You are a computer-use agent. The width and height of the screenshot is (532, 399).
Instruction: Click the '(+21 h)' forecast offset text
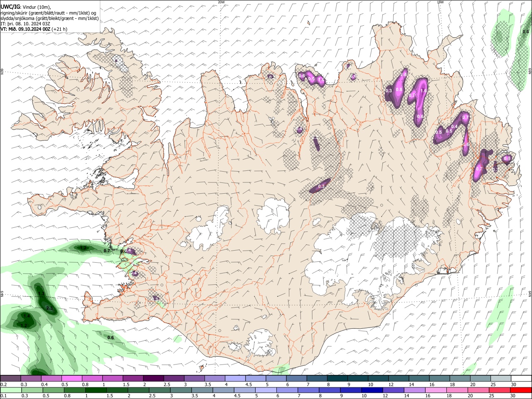[60, 29]
